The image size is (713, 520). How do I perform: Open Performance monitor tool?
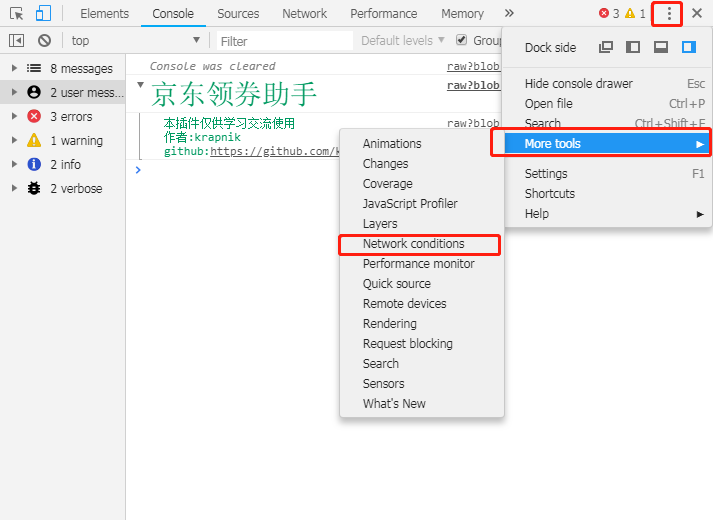click(x=422, y=264)
